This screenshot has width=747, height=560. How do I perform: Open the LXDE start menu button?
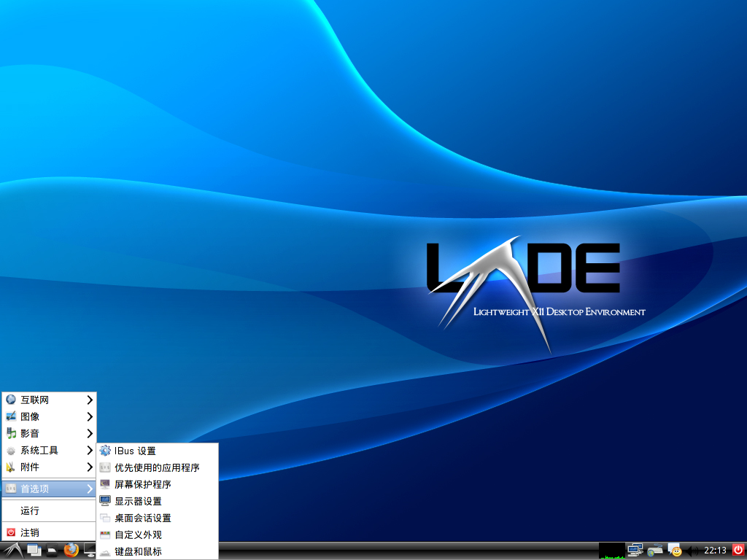(12, 551)
